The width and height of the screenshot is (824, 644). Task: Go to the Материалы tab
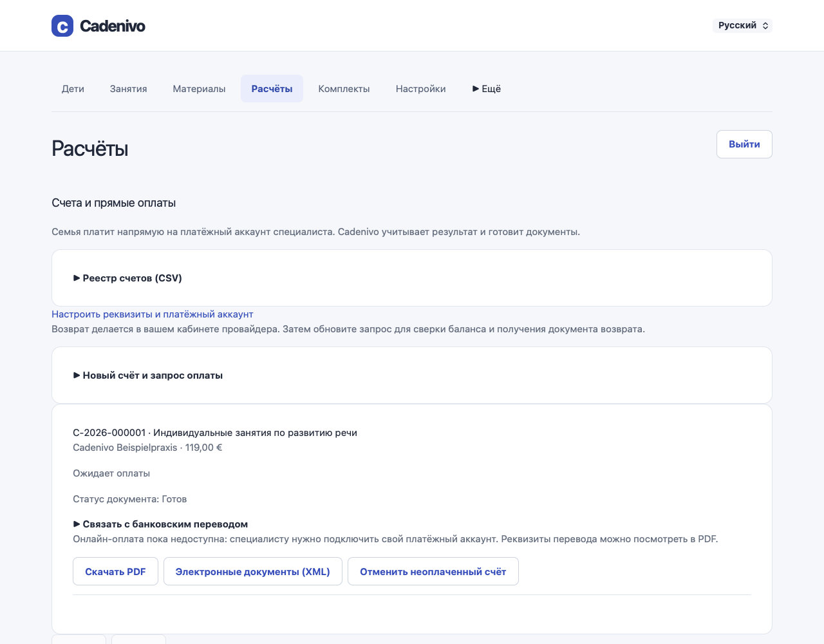pyautogui.click(x=199, y=89)
